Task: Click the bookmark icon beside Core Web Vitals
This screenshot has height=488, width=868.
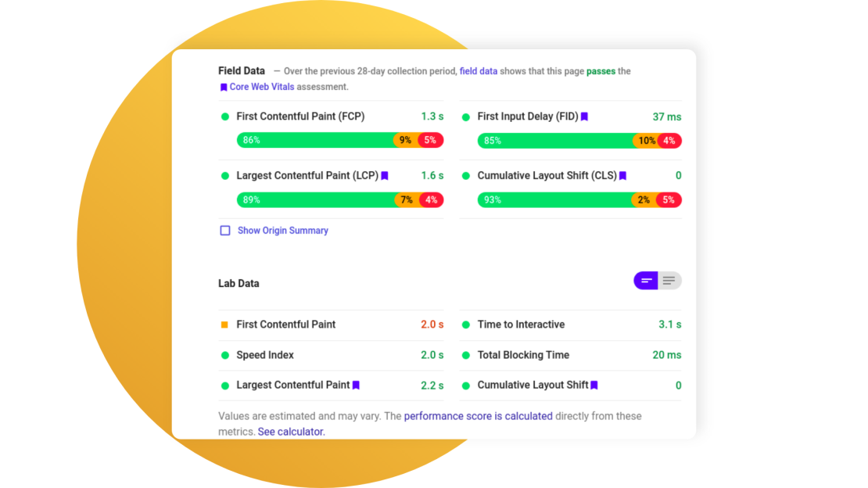Action: tap(223, 87)
